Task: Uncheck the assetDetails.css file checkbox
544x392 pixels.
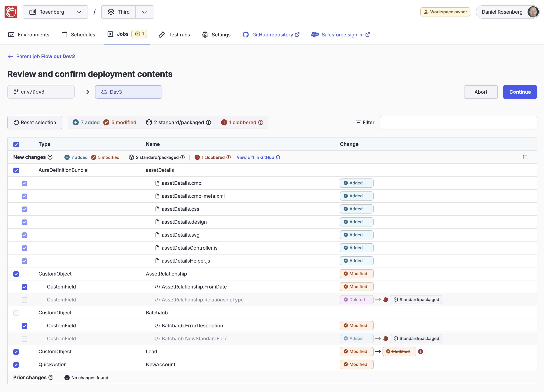Action: tap(25, 209)
